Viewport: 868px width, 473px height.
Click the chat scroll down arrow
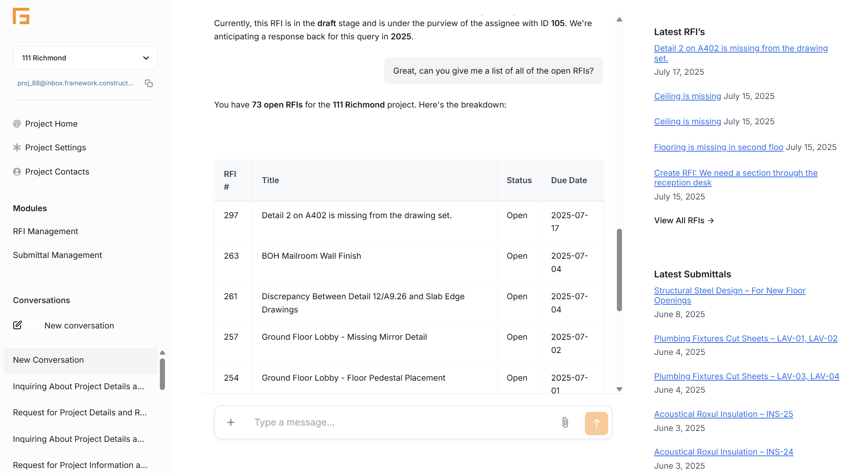[619, 389]
